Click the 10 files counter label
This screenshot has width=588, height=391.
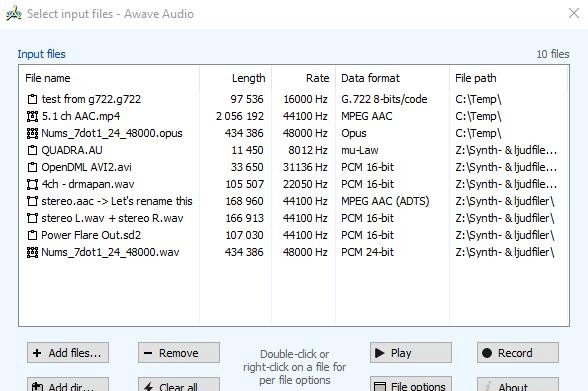[x=553, y=54]
